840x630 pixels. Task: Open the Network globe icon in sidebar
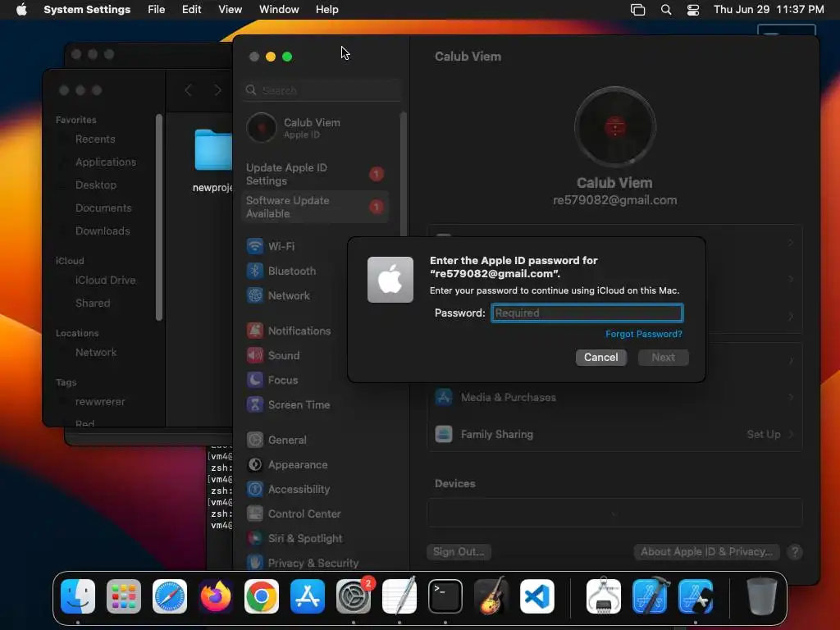coord(255,295)
